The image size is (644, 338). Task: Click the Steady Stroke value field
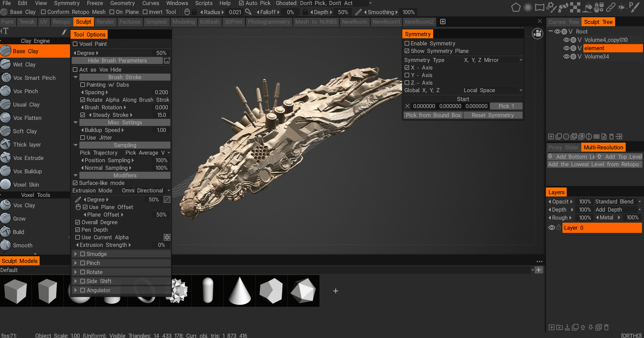coord(161,115)
